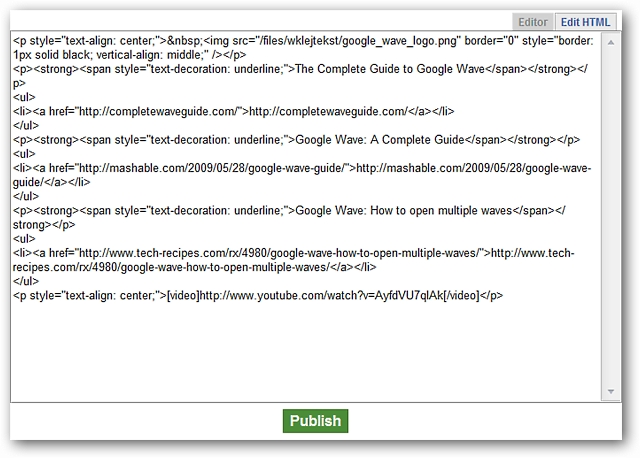Click the text 'google_wave_logo.png' in the HTML

point(400,41)
